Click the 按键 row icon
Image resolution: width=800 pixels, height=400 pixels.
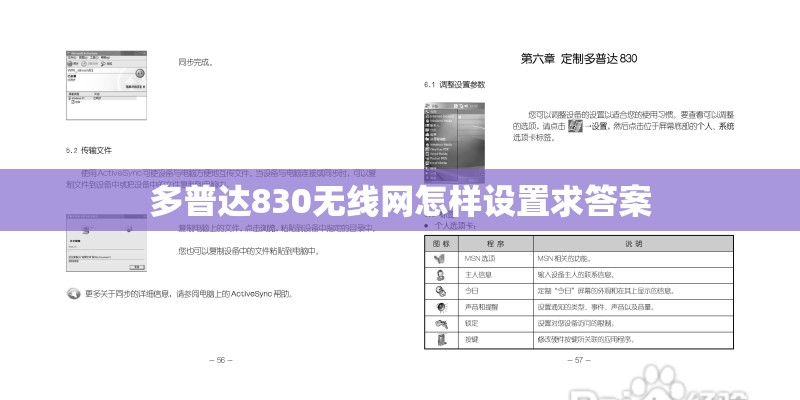(x=440, y=339)
